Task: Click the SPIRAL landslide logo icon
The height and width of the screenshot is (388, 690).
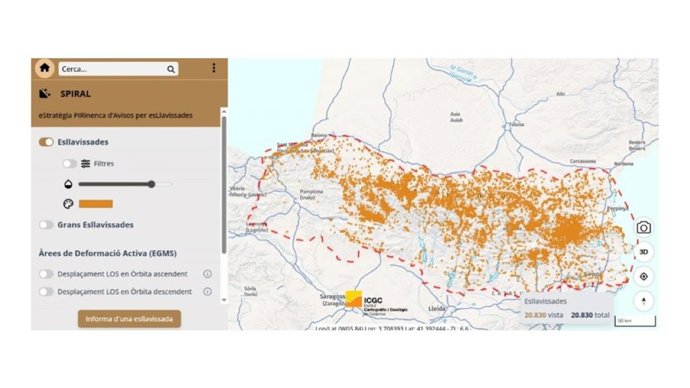Action: tap(44, 93)
